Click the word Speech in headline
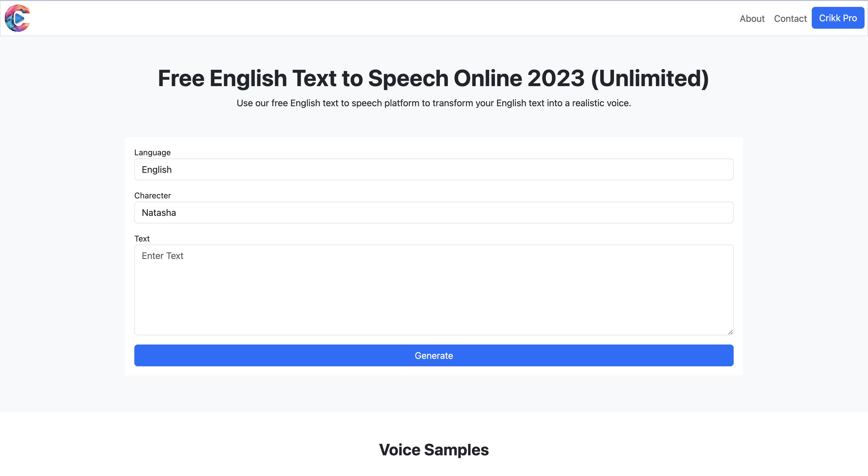This screenshot has height=476, width=868. [x=408, y=78]
